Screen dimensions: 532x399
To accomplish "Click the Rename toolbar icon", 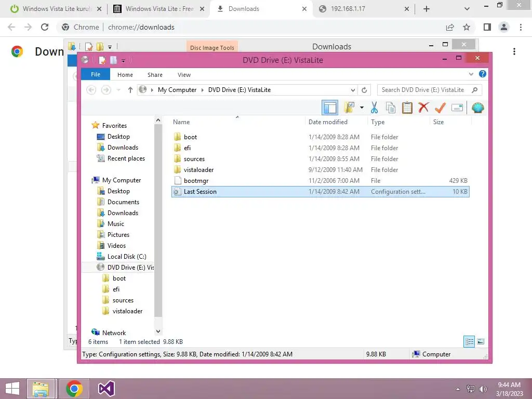I will click(457, 108).
